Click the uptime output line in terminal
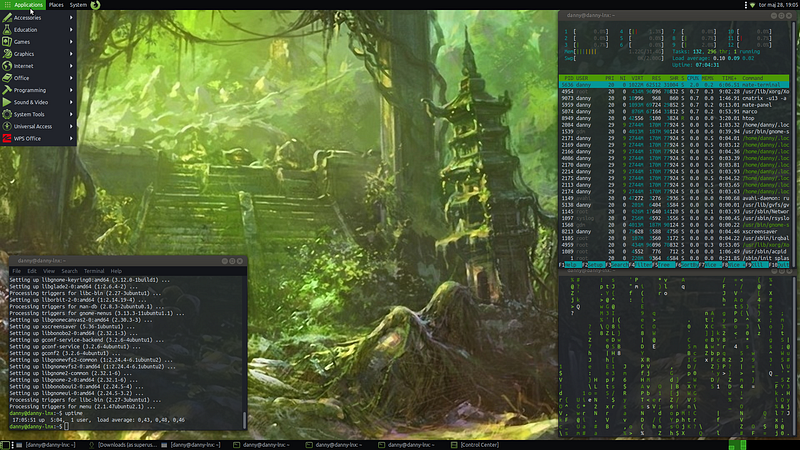Image resolution: width=800 pixels, height=450 pixels. coord(97,420)
